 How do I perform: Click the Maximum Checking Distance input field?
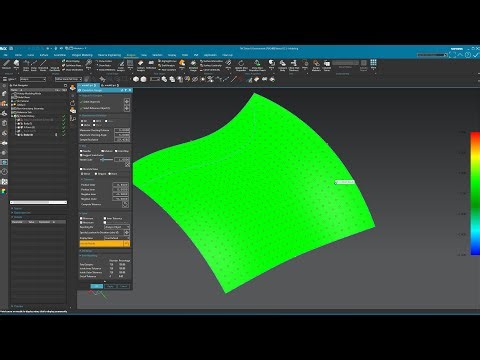122,130
